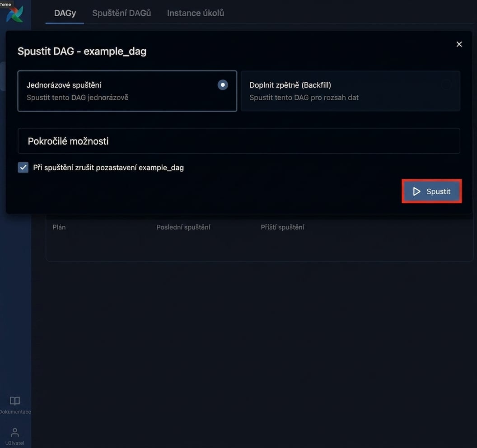Open the Spuštění DAGů tab
The image size is (477, 448).
pos(122,13)
